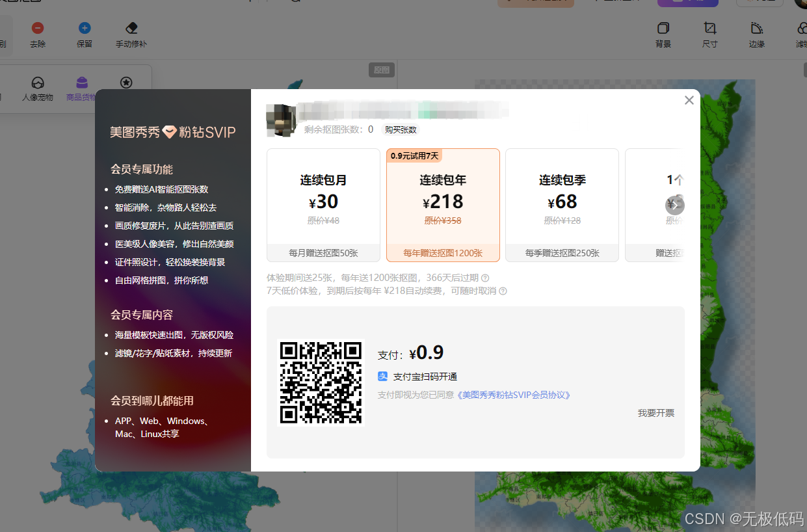Screen dimensions: 807x532
Task: Click help icon after 可随时取消
Action: click(x=503, y=291)
